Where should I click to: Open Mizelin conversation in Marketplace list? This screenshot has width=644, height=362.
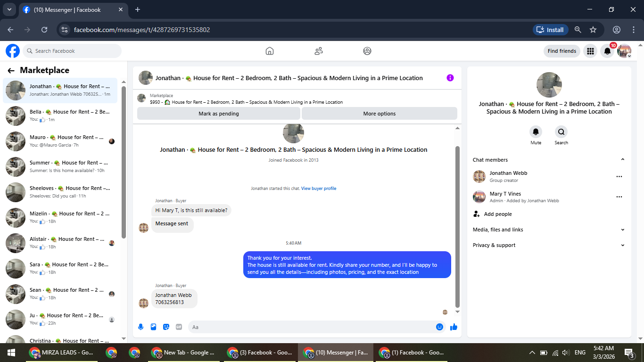pyautogui.click(x=60, y=218)
